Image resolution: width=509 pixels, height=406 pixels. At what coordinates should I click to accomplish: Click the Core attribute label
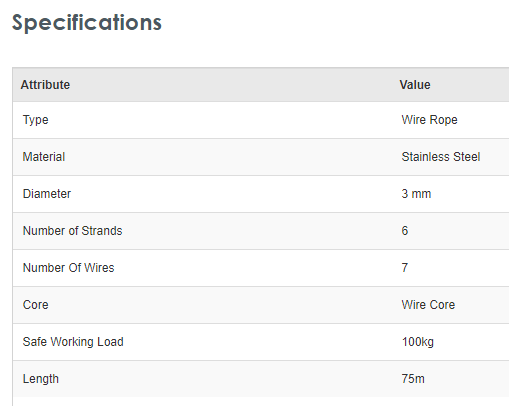[x=35, y=305]
